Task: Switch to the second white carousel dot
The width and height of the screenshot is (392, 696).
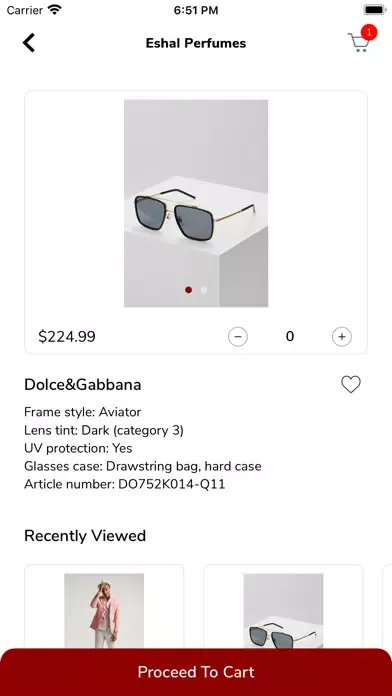Action: (204, 290)
